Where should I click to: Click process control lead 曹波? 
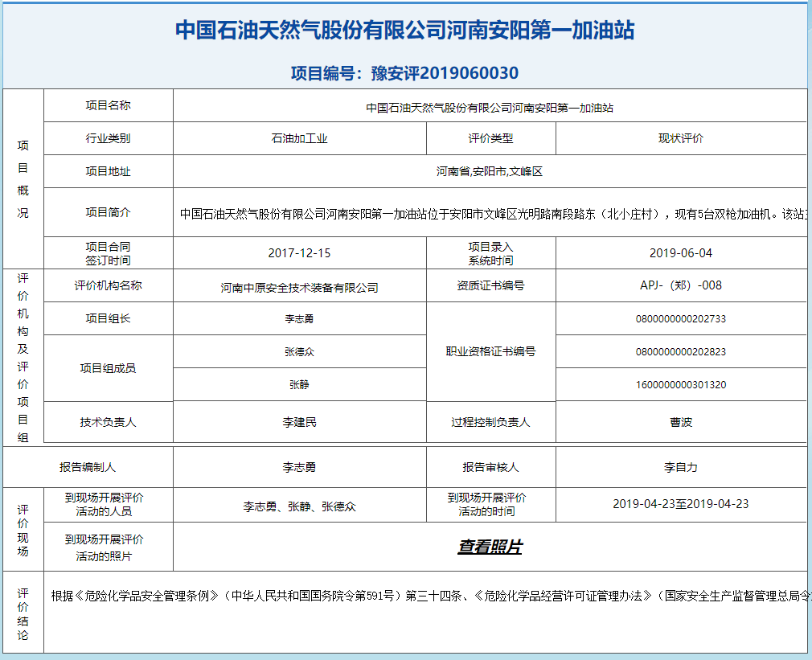coord(681,422)
